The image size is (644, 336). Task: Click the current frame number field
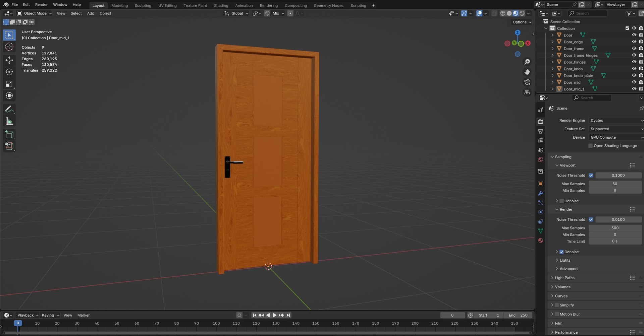(x=452, y=315)
